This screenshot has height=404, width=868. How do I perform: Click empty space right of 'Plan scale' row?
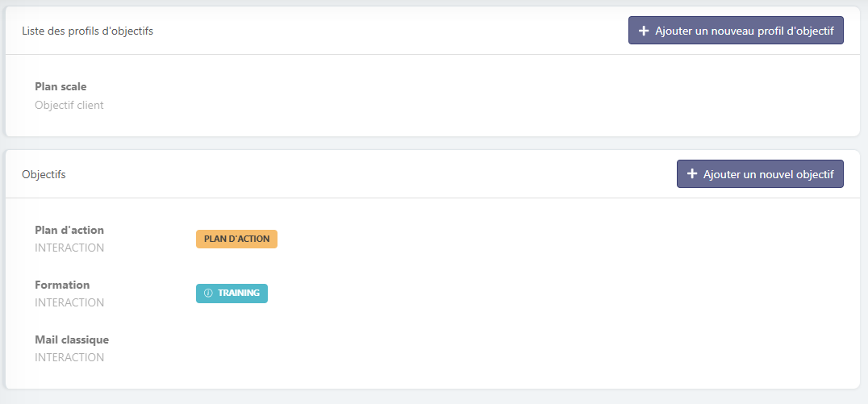pyautogui.click(x=484, y=95)
